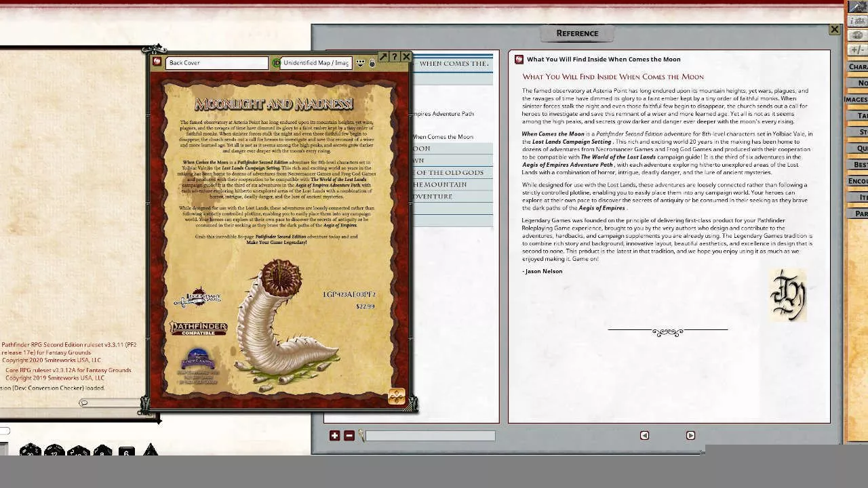Click the Back Cover window link icon
This screenshot has width=868, height=488.
[x=157, y=62]
